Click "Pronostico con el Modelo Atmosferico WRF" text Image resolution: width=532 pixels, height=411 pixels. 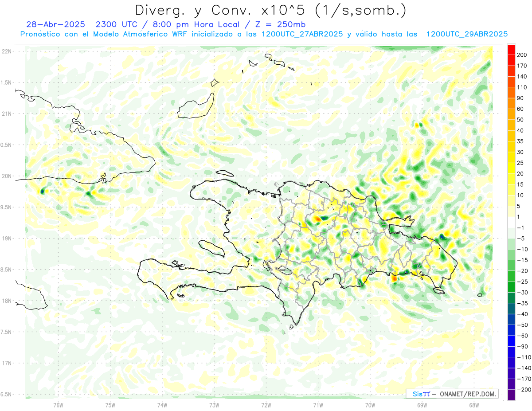coord(104,34)
